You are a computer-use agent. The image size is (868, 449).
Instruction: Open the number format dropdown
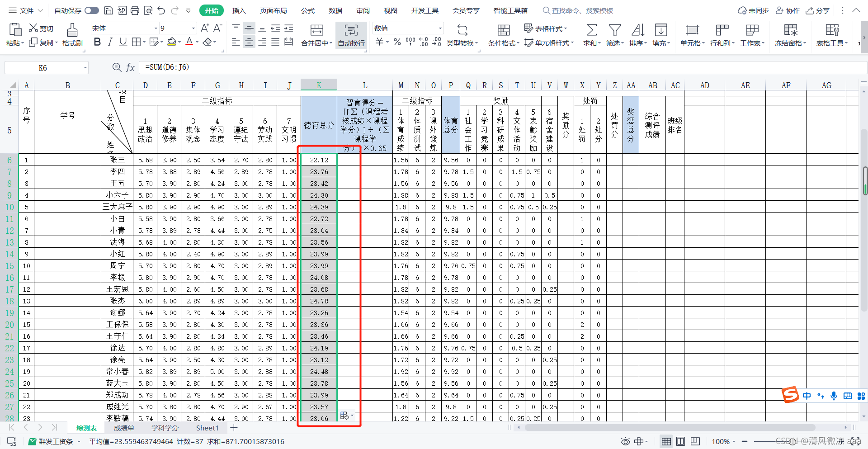[440, 28]
